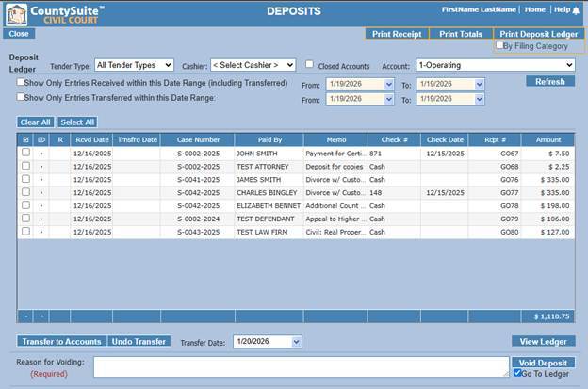
Task: Click the Void Deposit button
Action: tap(543, 363)
